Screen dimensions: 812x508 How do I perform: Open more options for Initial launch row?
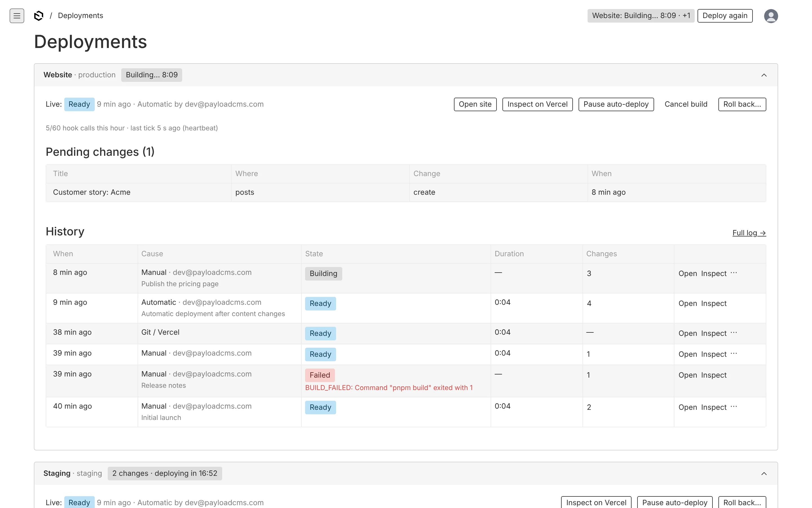pos(734,406)
